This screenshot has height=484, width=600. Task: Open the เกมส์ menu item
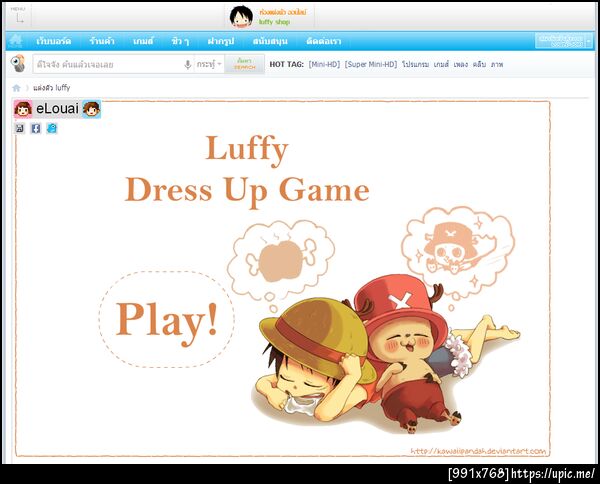[143, 41]
